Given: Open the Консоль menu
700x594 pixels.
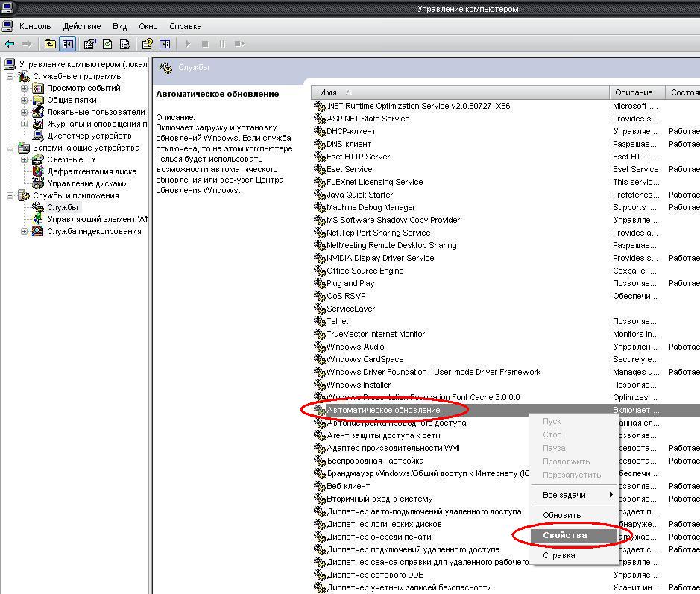Looking at the screenshot, I should click(x=35, y=26).
